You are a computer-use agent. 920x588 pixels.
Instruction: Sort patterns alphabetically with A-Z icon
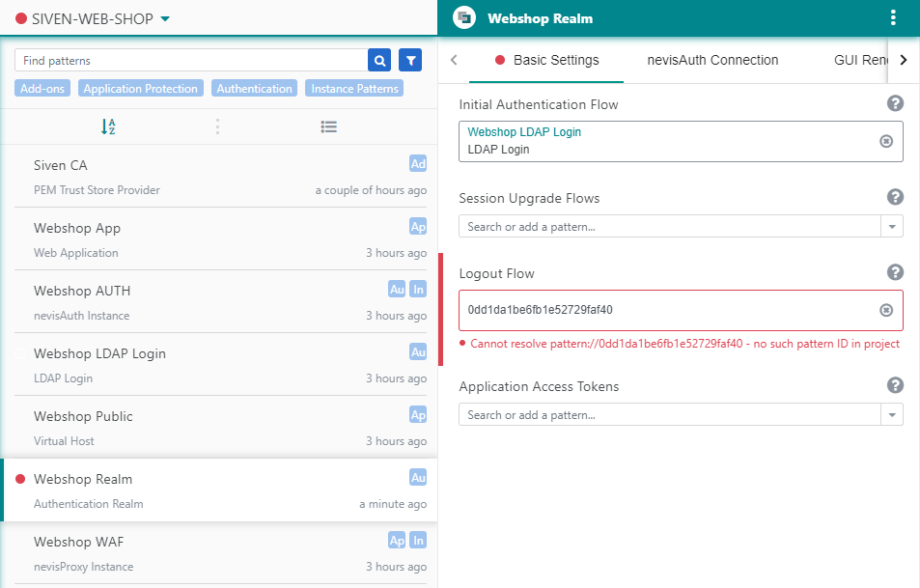point(108,126)
